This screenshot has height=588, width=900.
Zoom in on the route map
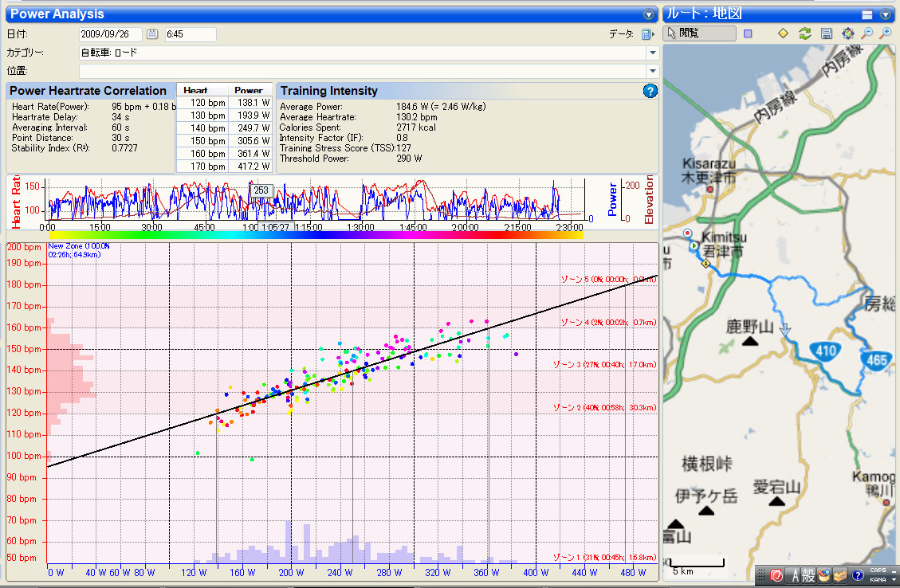pyautogui.click(x=885, y=33)
